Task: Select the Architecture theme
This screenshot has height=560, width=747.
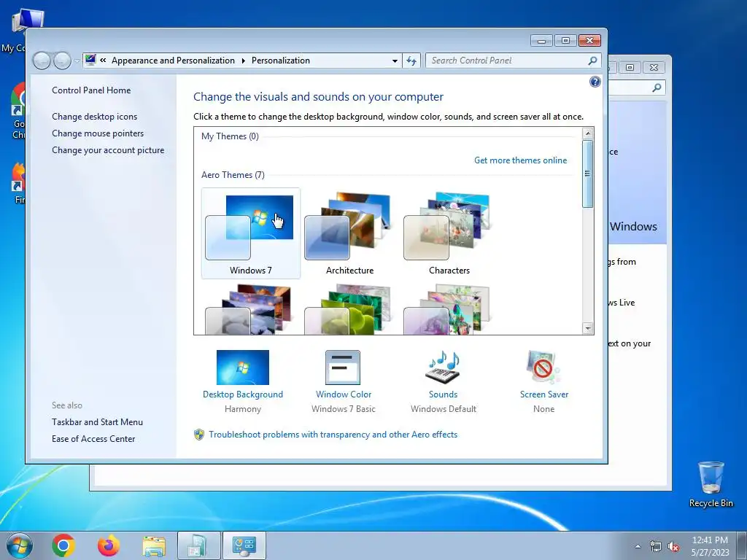Action: [349, 233]
